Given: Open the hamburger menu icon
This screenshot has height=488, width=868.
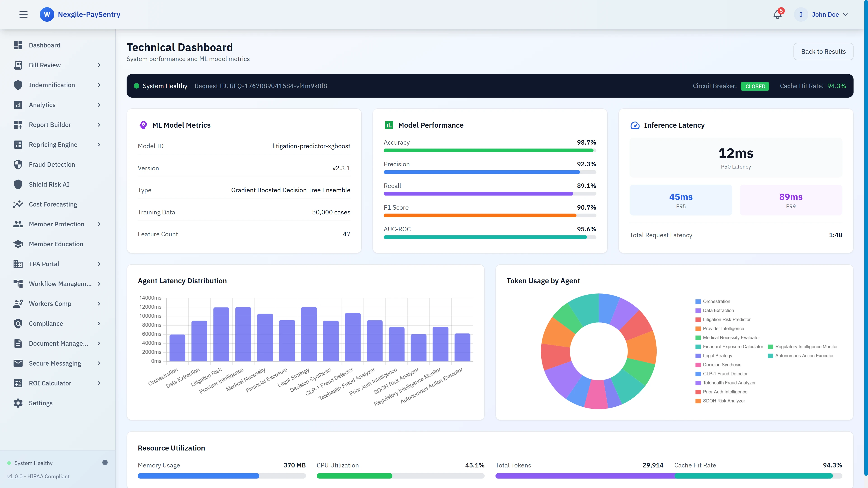Looking at the screenshot, I should tap(24, 14).
